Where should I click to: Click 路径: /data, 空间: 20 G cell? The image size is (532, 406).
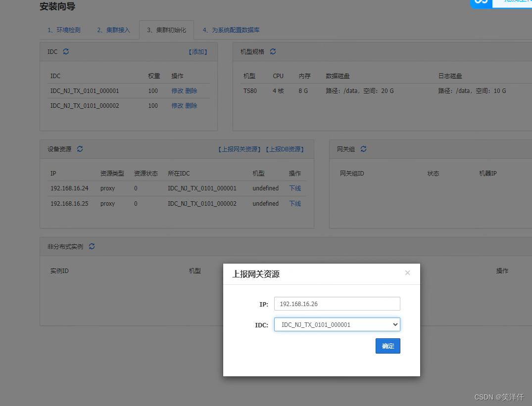(360, 91)
